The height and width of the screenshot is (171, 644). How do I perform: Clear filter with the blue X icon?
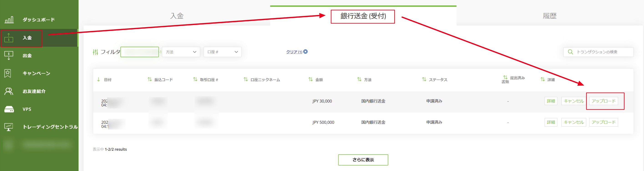(x=305, y=52)
